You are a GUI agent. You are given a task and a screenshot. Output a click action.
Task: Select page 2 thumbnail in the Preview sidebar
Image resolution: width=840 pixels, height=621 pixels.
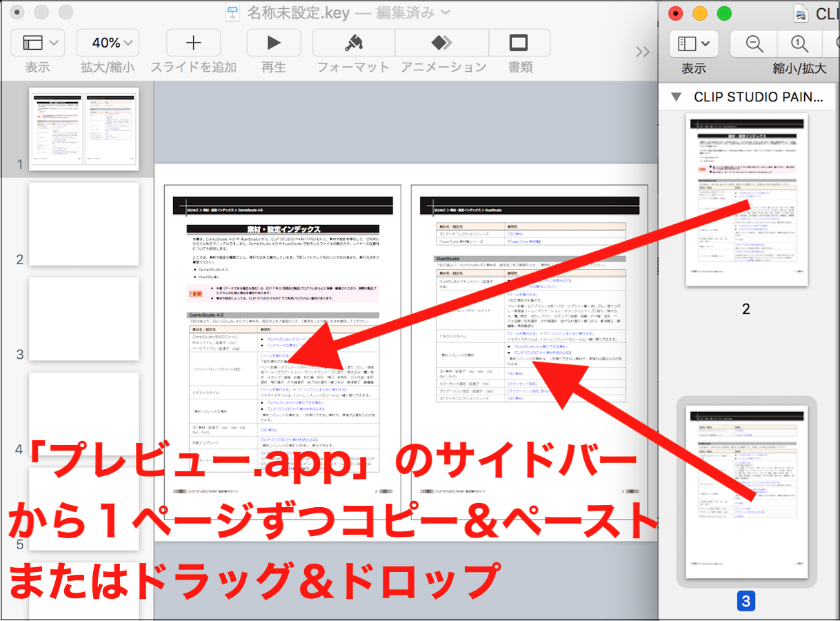coord(746,200)
